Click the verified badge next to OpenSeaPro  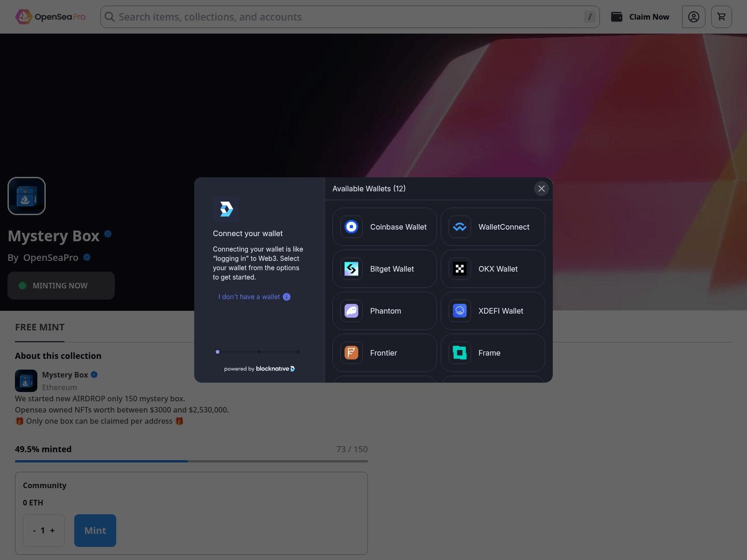[x=87, y=257]
